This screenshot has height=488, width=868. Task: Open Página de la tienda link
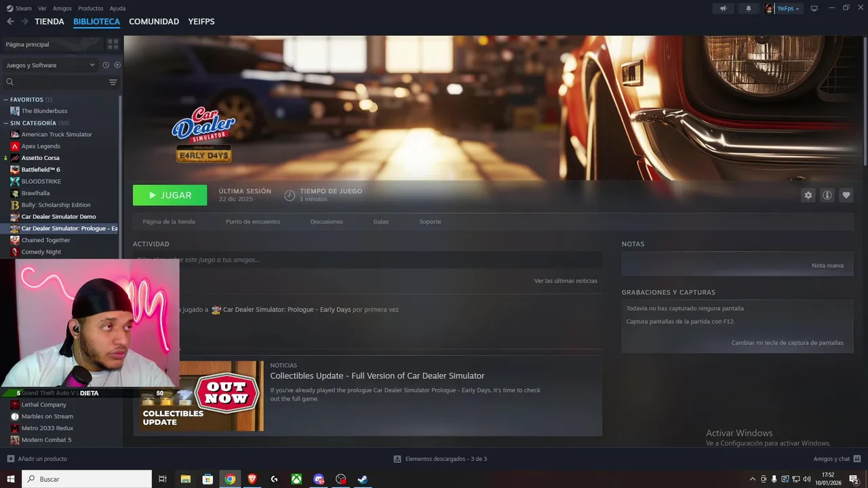[169, 222]
